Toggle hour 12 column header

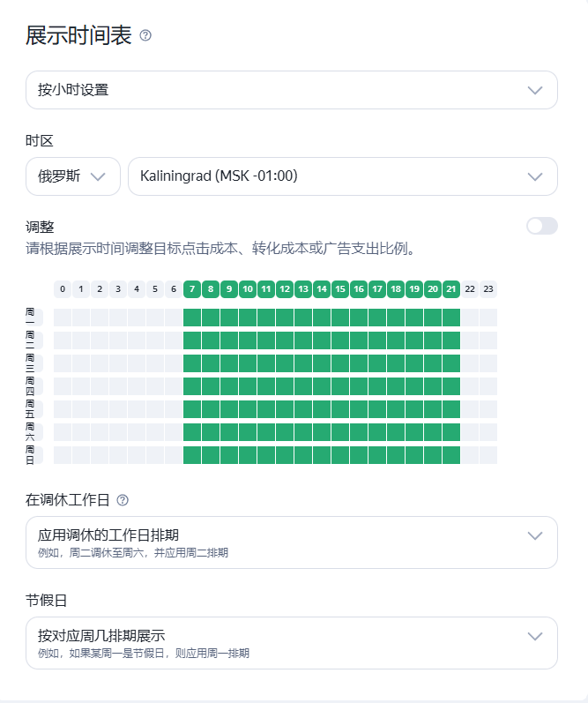coord(285,289)
